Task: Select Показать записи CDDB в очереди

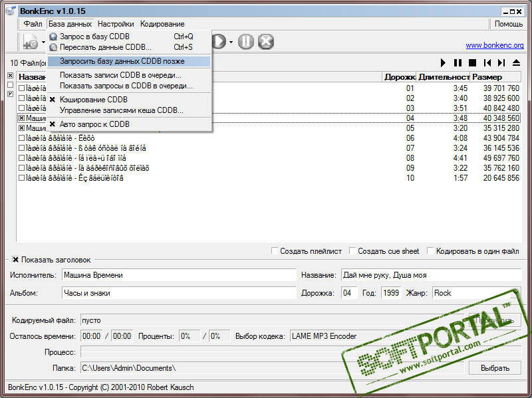Action: [129, 75]
